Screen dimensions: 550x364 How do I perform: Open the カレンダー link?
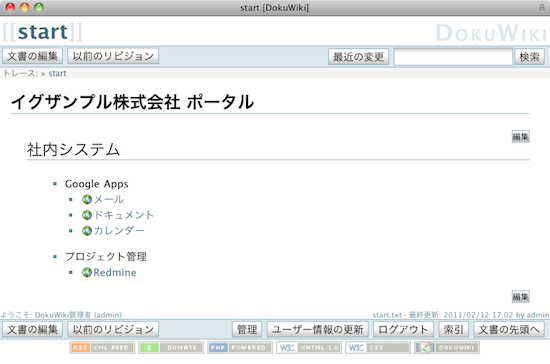[119, 230]
